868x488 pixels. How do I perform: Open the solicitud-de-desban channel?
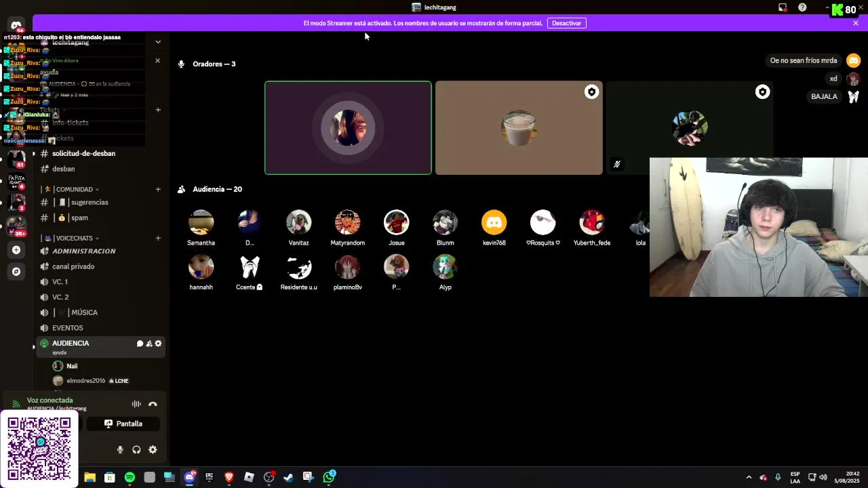[101, 154]
